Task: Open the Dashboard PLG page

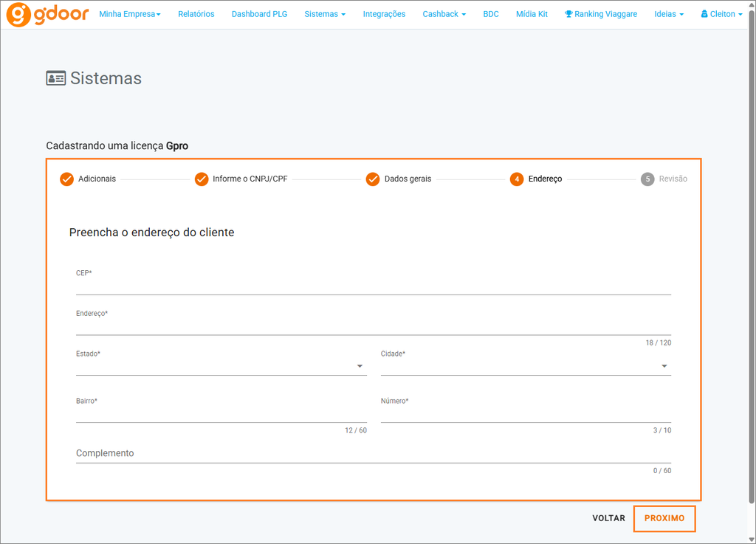Action: click(x=259, y=14)
